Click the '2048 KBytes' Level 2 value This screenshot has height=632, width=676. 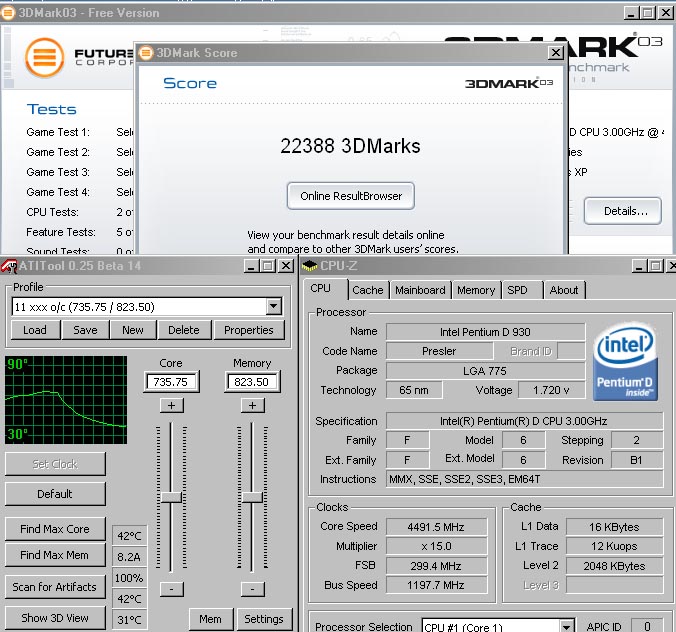[614, 566]
